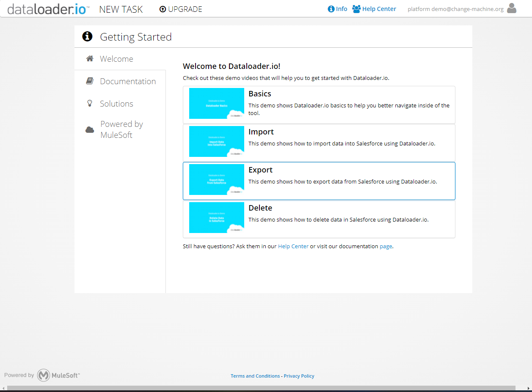This screenshot has width=532, height=392.
Task: Click the Import demo description text
Action: 342,143
